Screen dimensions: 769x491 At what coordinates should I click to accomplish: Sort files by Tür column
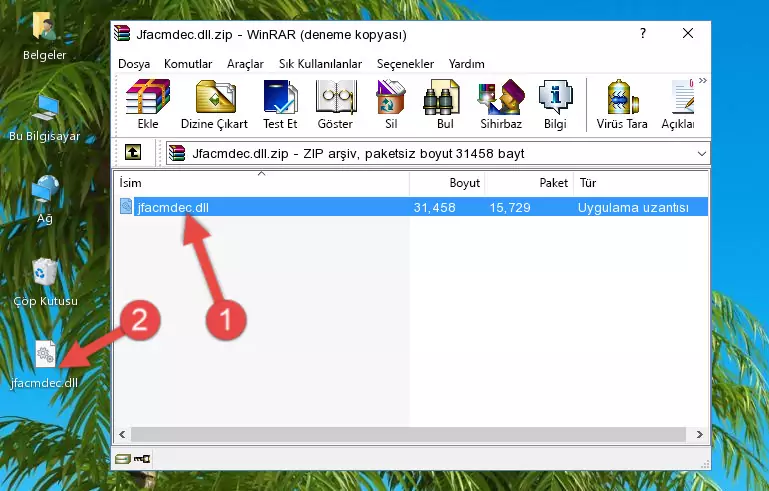tap(641, 183)
